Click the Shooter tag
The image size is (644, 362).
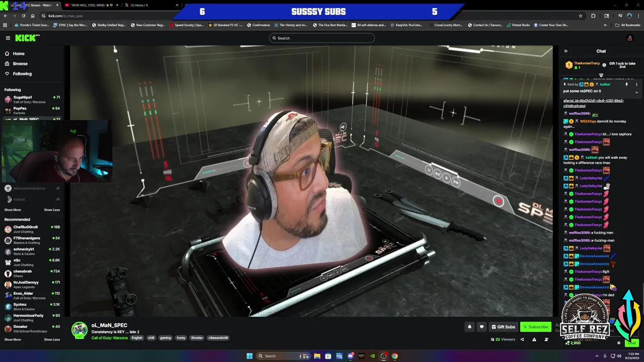[197, 338]
